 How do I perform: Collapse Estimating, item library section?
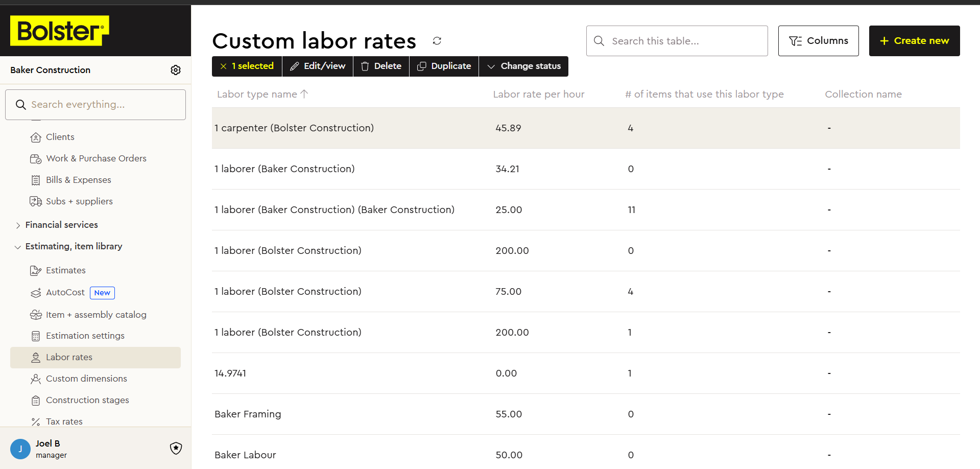click(x=74, y=246)
